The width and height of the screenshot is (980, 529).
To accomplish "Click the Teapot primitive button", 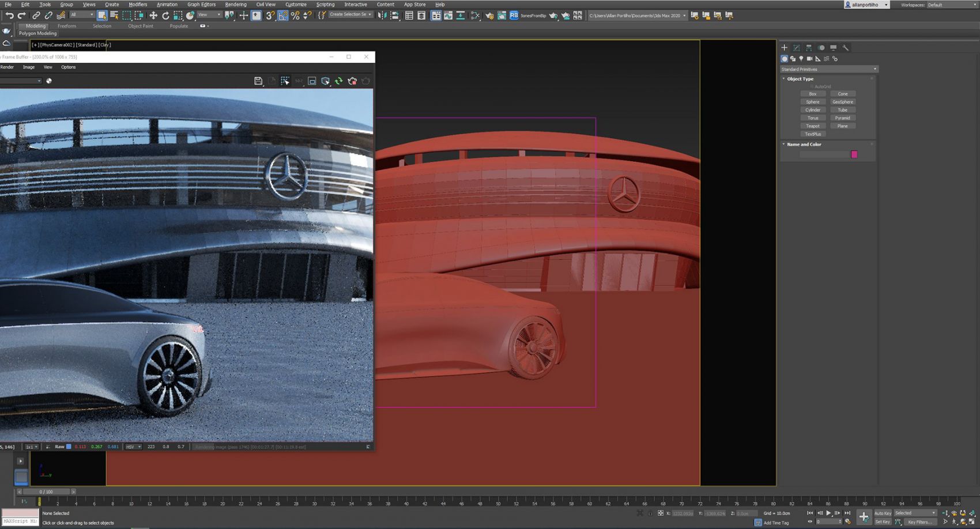I will coord(813,126).
